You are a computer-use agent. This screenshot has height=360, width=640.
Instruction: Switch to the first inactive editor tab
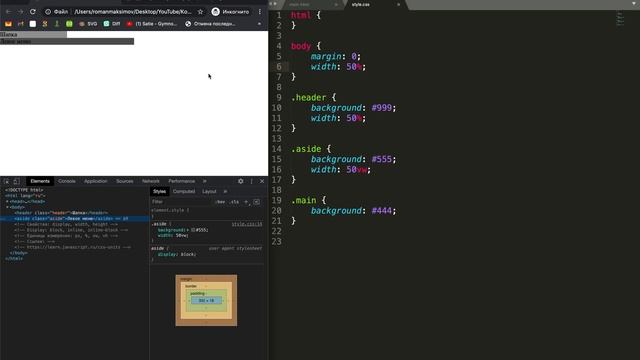(x=299, y=4)
